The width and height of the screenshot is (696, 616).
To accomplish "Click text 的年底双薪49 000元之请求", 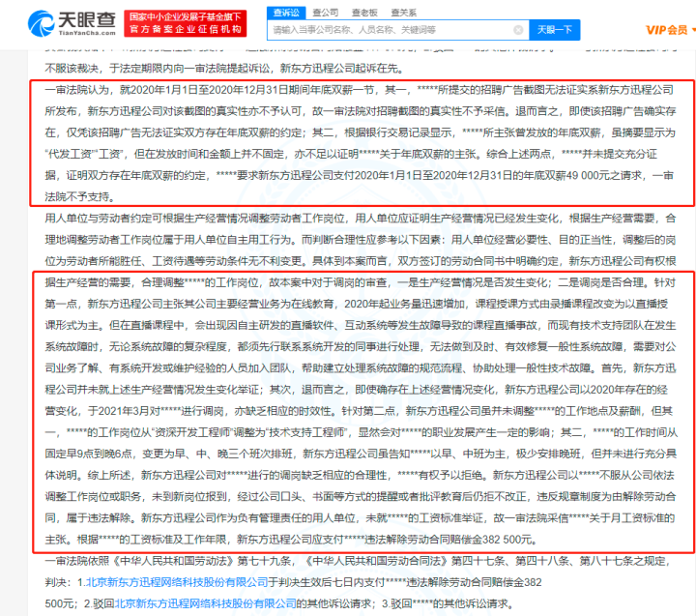I will 578,176.
